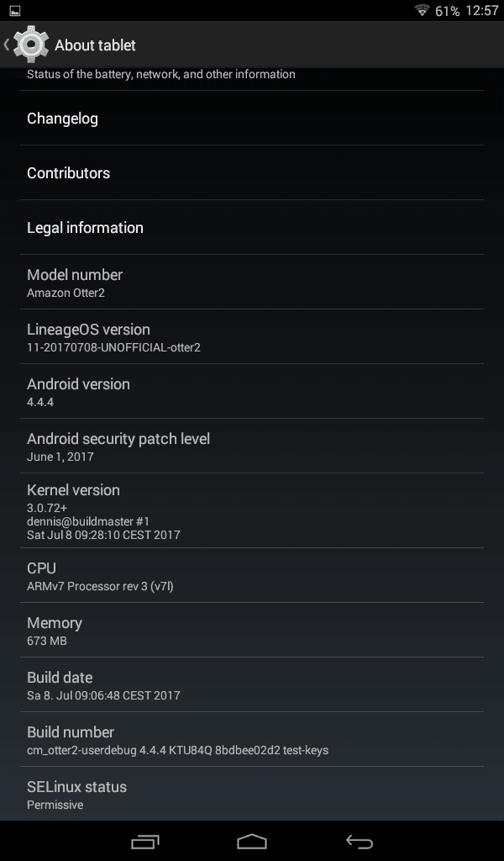504x861 pixels.
Task: Tap the Build number row
Action: click(252, 740)
